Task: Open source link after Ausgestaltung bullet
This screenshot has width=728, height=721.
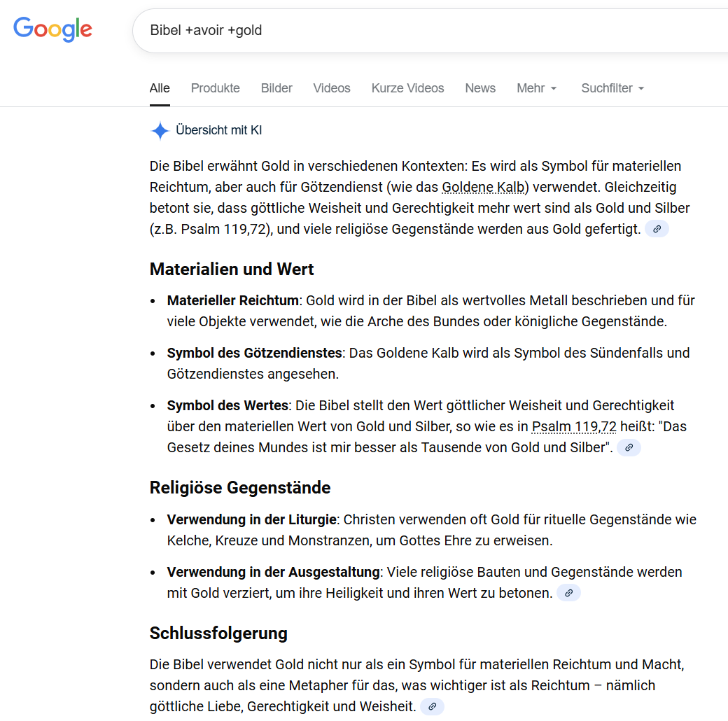Action: click(x=568, y=593)
